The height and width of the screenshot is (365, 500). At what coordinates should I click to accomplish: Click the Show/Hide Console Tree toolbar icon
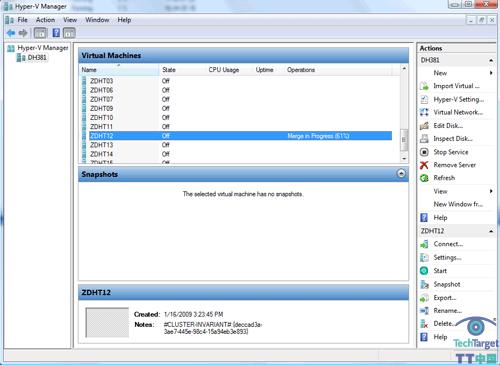coord(40,33)
